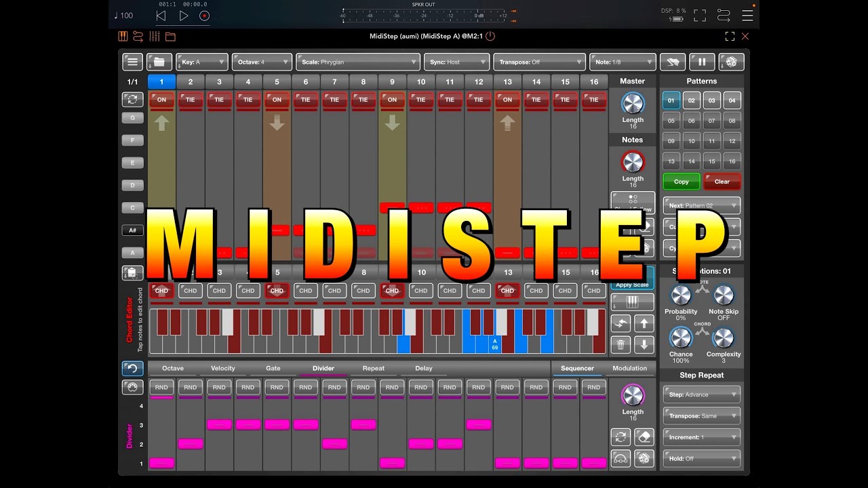Click the divider lane dice icon

[644, 457]
